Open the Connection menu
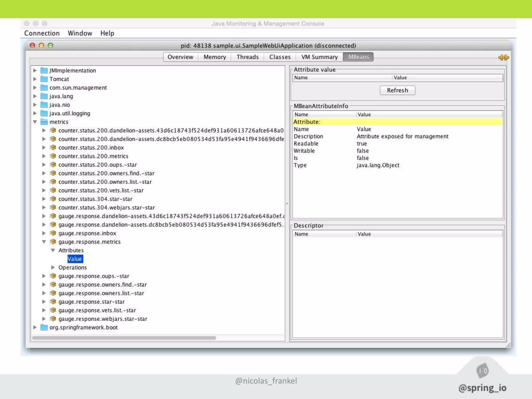532x399 pixels. click(42, 33)
